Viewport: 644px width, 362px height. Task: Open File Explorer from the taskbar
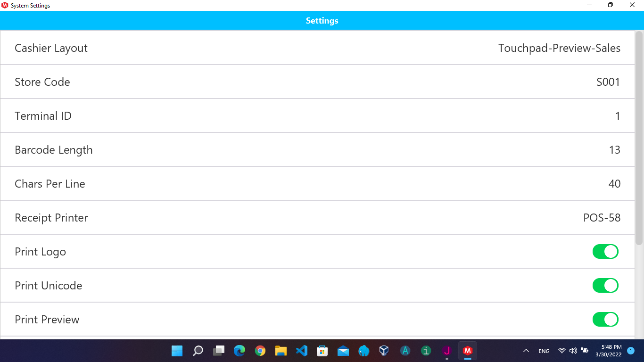tap(281, 351)
